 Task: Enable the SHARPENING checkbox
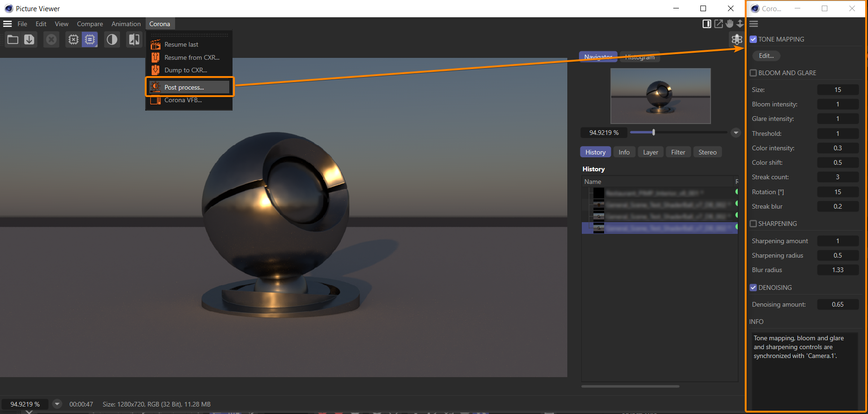(753, 224)
